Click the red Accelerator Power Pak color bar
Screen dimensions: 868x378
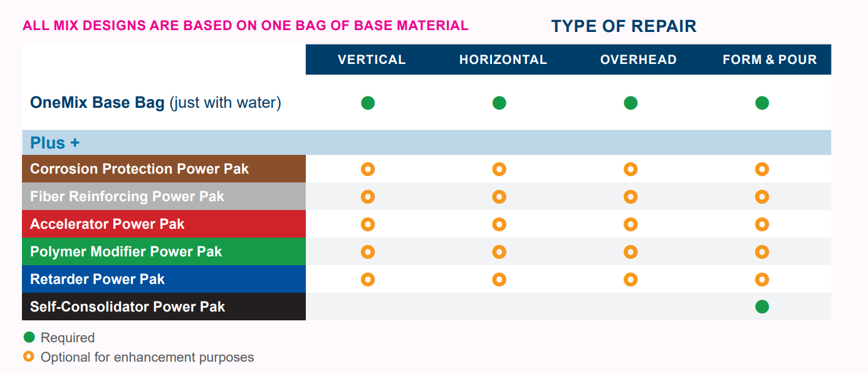[164, 224]
